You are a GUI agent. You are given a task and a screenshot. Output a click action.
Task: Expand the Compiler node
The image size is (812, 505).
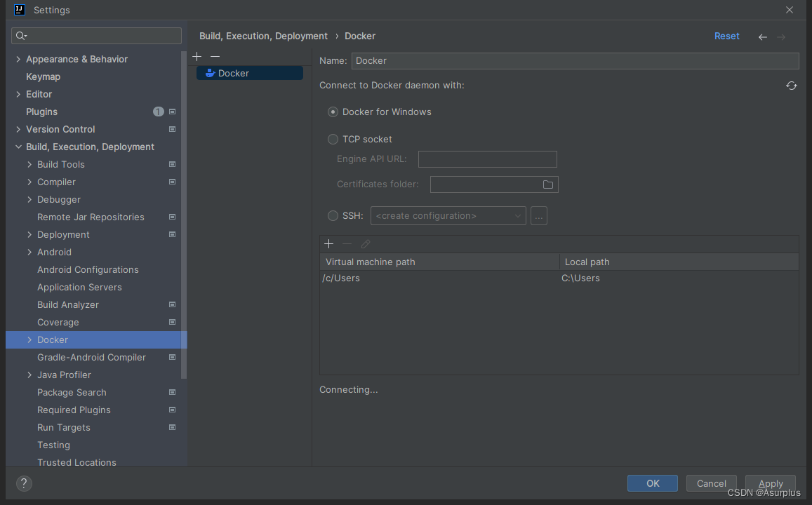(x=29, y=182)
